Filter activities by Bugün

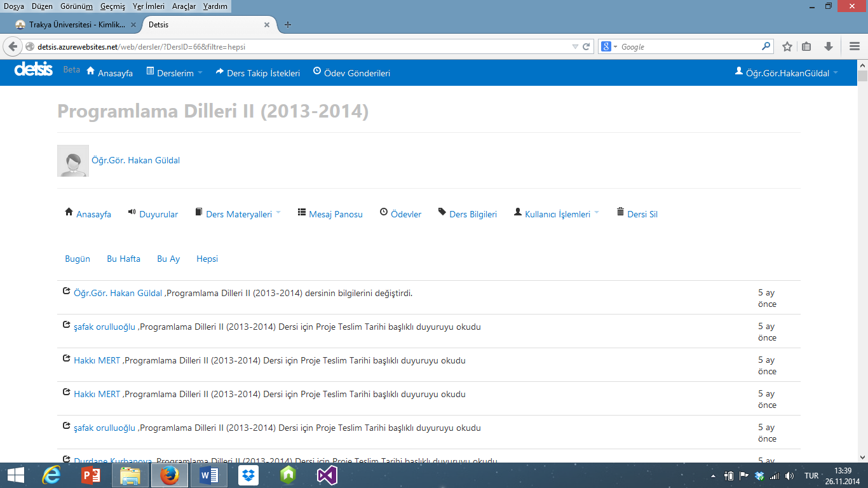[78, 259]
